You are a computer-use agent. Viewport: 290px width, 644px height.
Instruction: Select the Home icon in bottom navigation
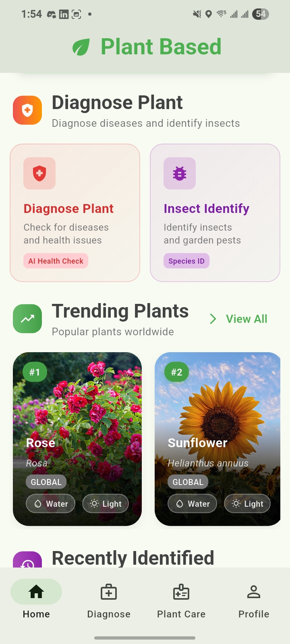(36, 592)
